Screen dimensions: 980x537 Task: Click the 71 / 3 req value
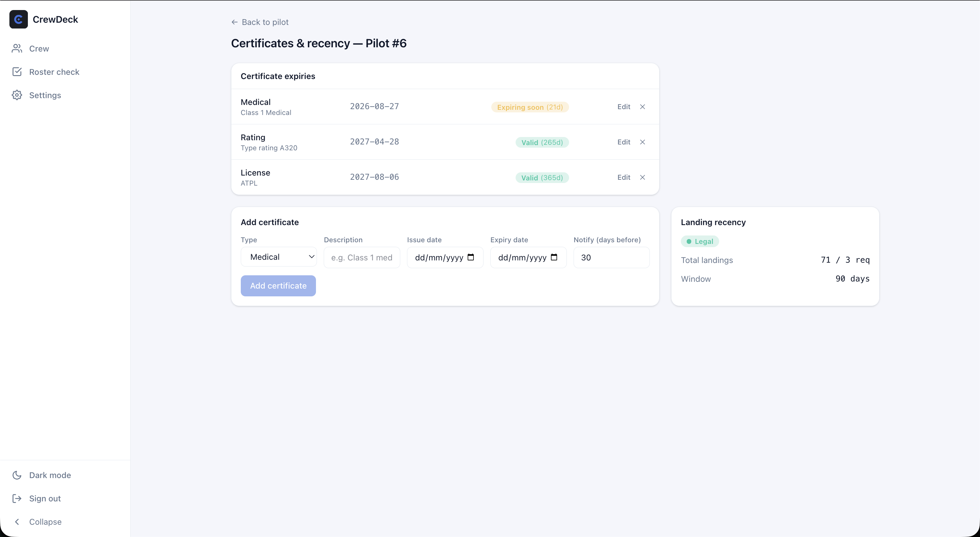(845, 260)
